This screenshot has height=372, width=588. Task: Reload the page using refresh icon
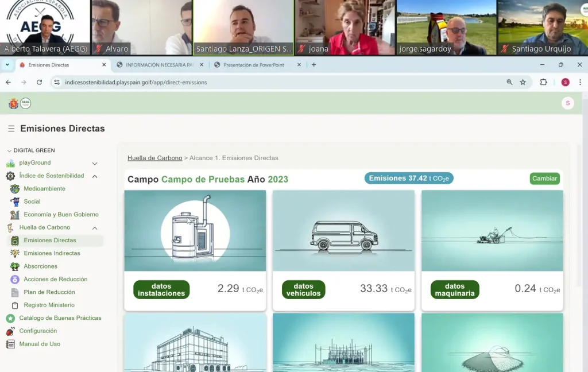pyautogui.click(x=39, y=82)
